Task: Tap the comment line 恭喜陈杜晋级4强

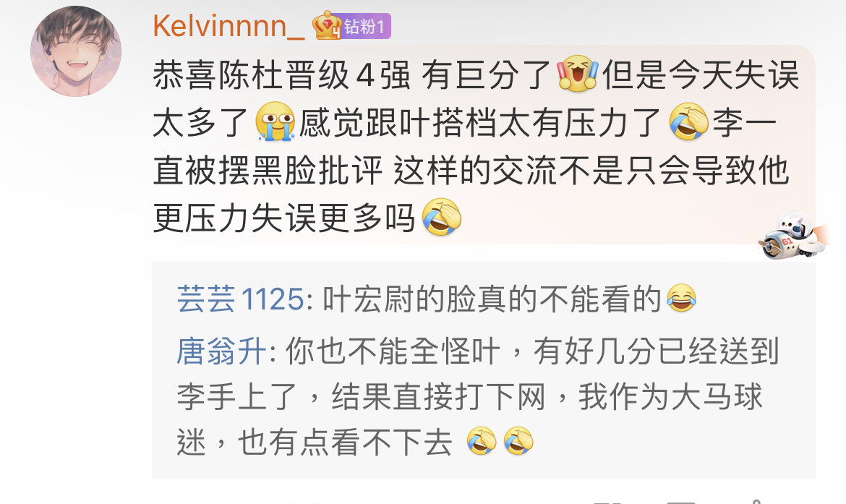Action: click(282, 74)
